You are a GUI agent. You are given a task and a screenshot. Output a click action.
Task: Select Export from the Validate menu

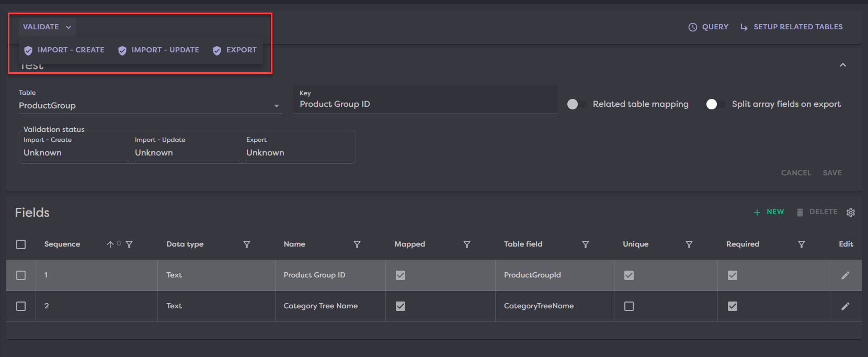point(235,50)
